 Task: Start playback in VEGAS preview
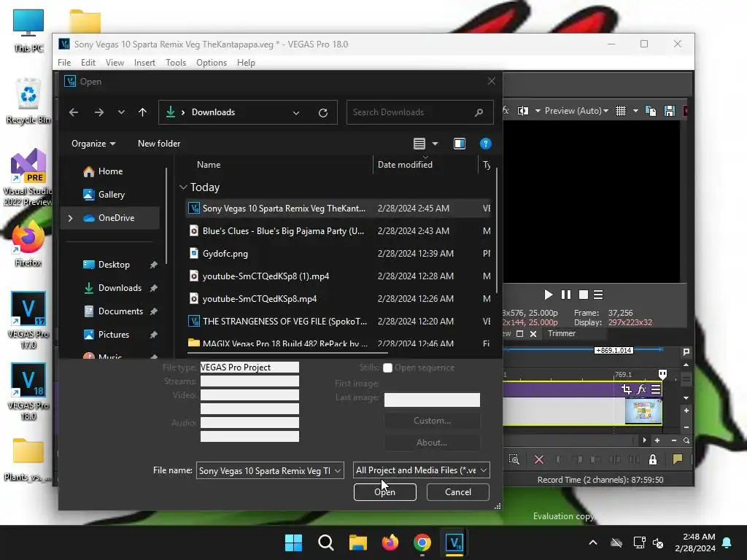549,295
